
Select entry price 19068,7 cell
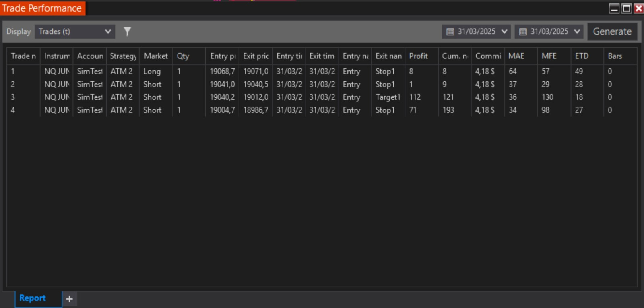click(223, 71)
